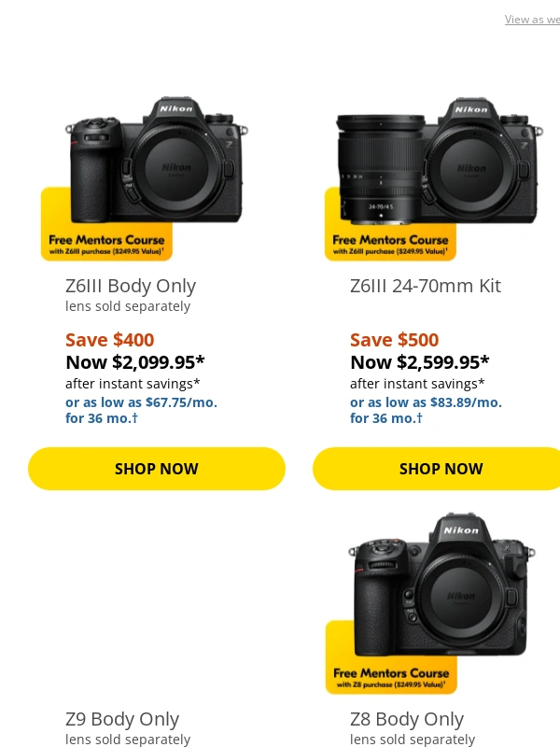The image size is (560, 747).
Task: Select the Now $2,599.95 price
Action: coord(420,362)
